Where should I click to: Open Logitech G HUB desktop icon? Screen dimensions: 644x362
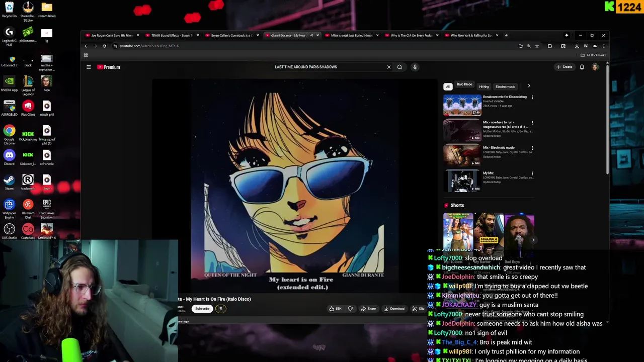click(9, 36)
